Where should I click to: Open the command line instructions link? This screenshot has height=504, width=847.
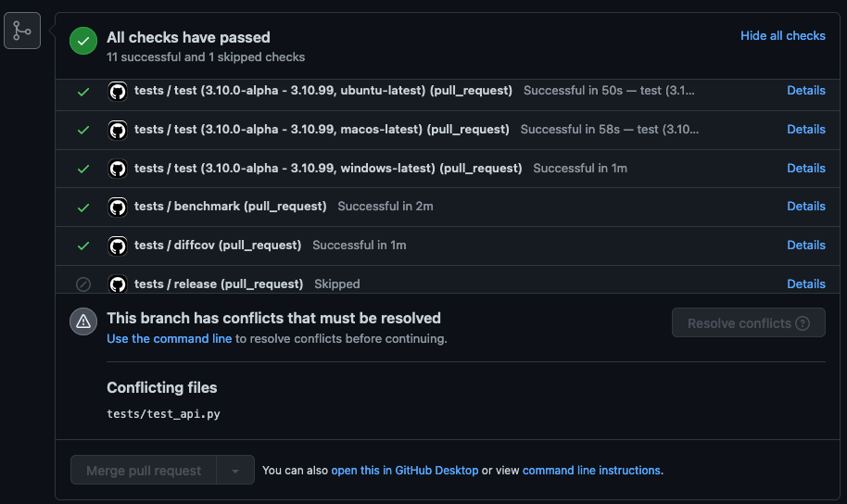tap(591, 471)
